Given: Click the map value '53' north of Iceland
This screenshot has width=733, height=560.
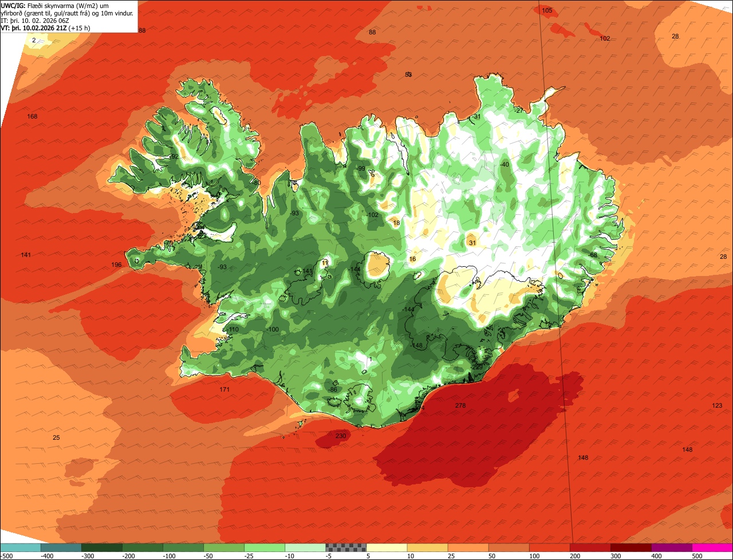Looking at the screenshot, I should click(408, 74).
